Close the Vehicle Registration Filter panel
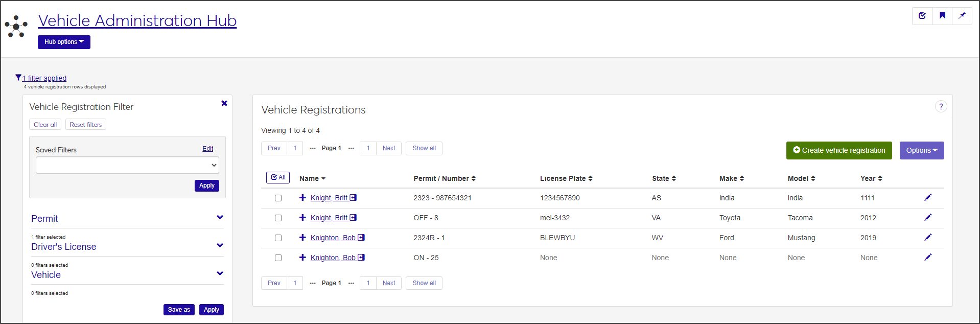Screen dimensions: 980x324 pyautogui.click(x=224, y=103)
